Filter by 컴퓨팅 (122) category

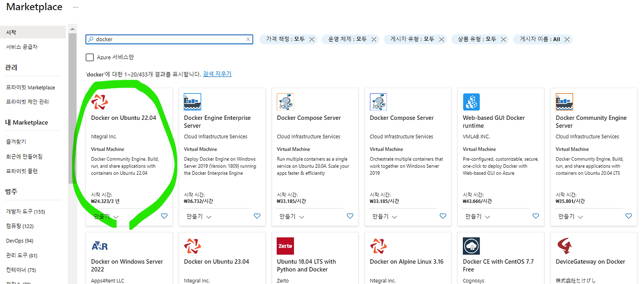click(20, 226)
